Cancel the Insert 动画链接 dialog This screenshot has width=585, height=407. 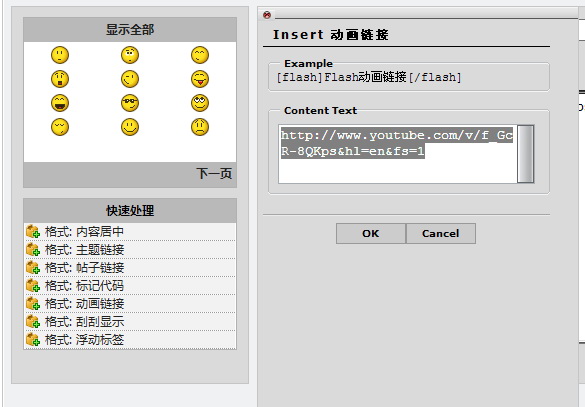tap(441, 234)
